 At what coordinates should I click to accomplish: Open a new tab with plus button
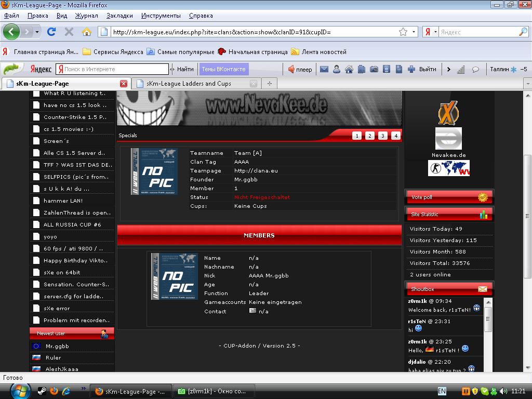coord(270,84)
